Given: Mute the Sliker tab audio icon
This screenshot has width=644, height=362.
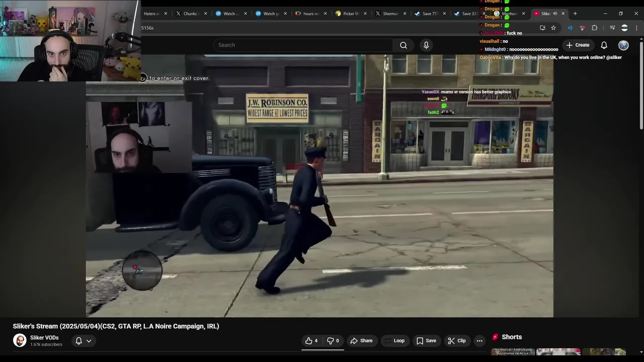Looking at the screenshot, I should click(x=555, y=14).
